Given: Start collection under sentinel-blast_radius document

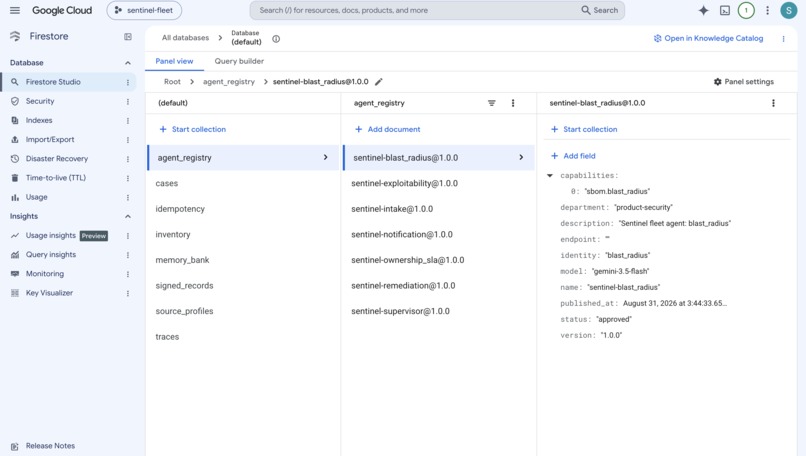Looking at the screenshot, I should point(584,130).
